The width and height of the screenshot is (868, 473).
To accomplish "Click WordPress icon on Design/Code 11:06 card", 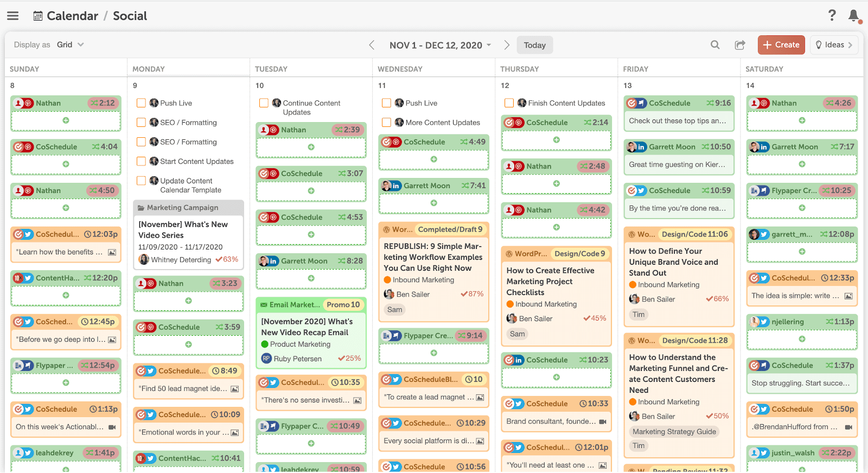I will (632, 234).
